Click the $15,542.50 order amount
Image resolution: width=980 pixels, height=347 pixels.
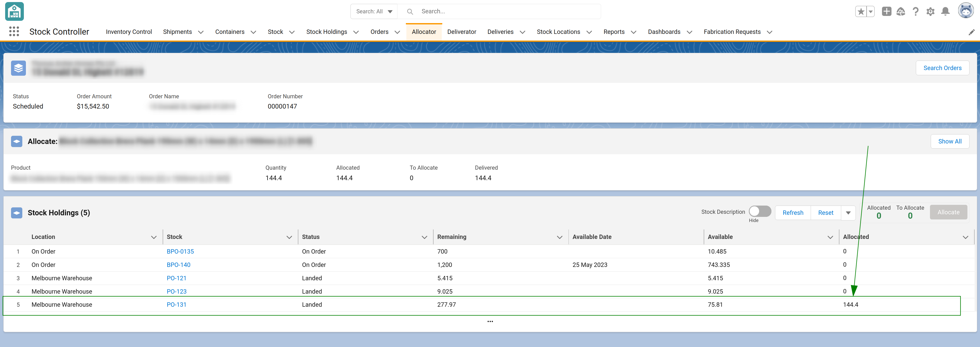click(93, 107)
